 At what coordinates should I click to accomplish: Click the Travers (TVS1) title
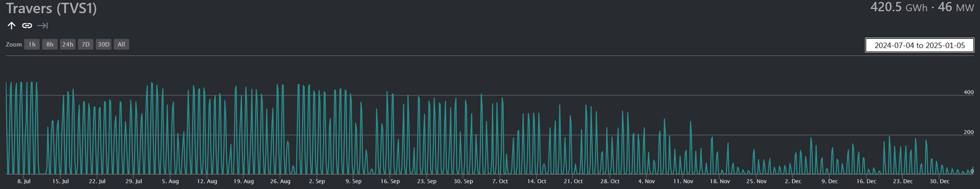coord(51,9)
